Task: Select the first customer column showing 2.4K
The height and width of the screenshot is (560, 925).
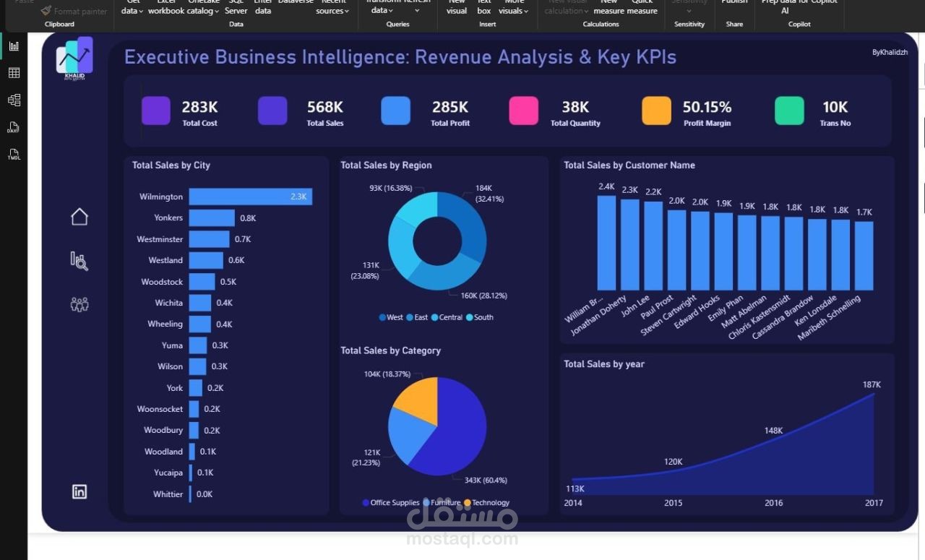Action: (607, 243)
